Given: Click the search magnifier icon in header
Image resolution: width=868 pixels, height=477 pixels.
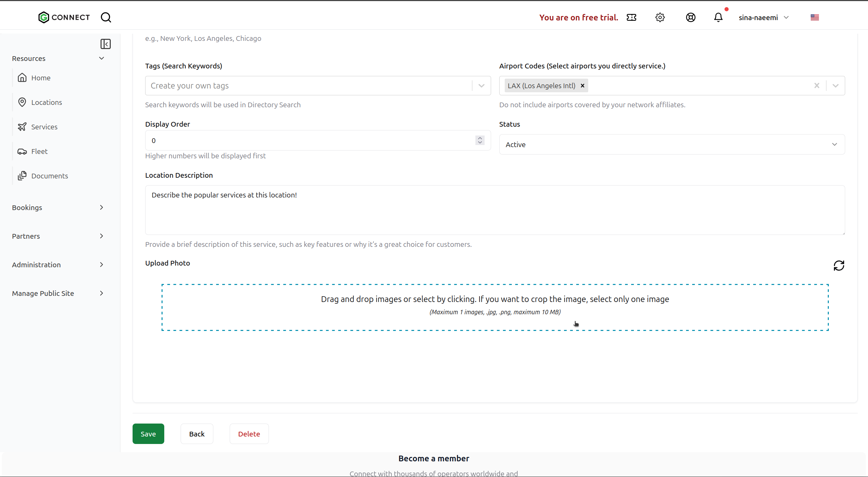Looking at the screenshot, I should tap(106, 17).
